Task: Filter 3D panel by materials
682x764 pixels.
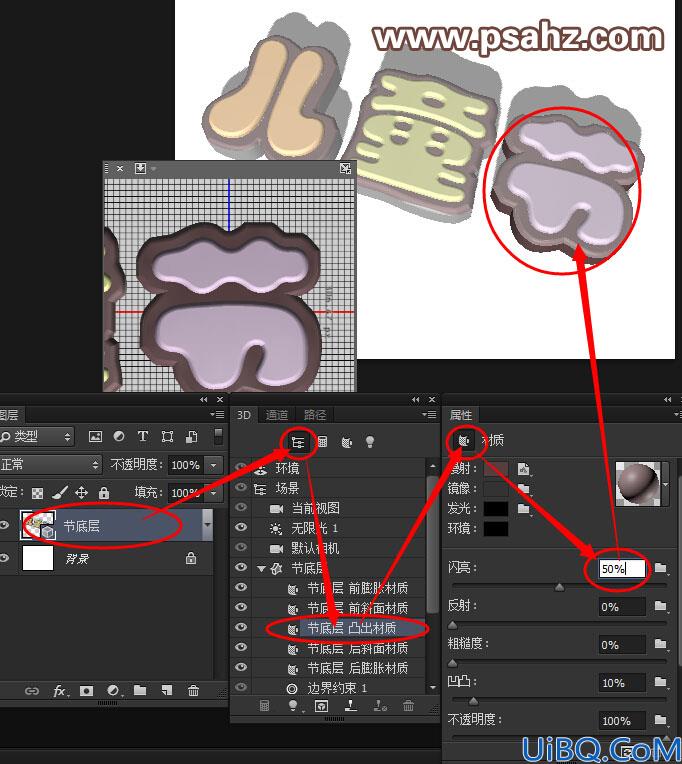Action: click(x=346, y=442)
